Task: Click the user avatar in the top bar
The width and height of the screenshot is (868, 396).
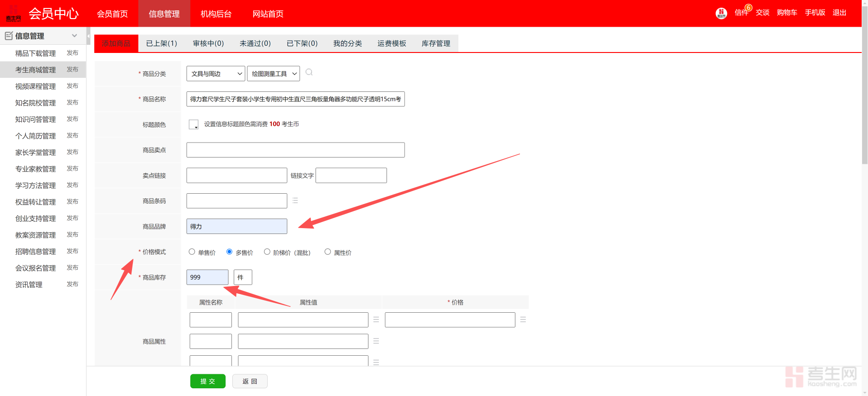Action: pos(721,13)
